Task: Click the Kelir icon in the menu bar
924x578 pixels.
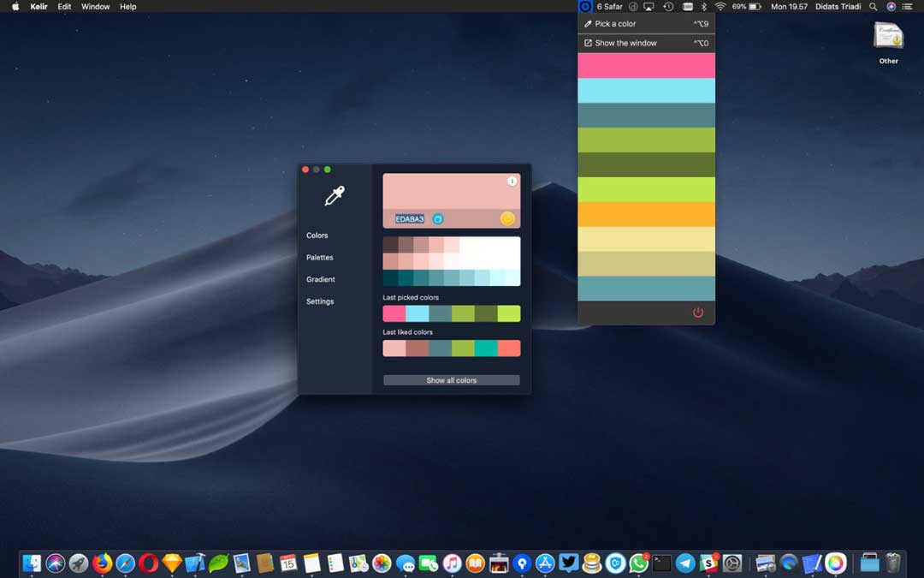Action: click(585, 6)
